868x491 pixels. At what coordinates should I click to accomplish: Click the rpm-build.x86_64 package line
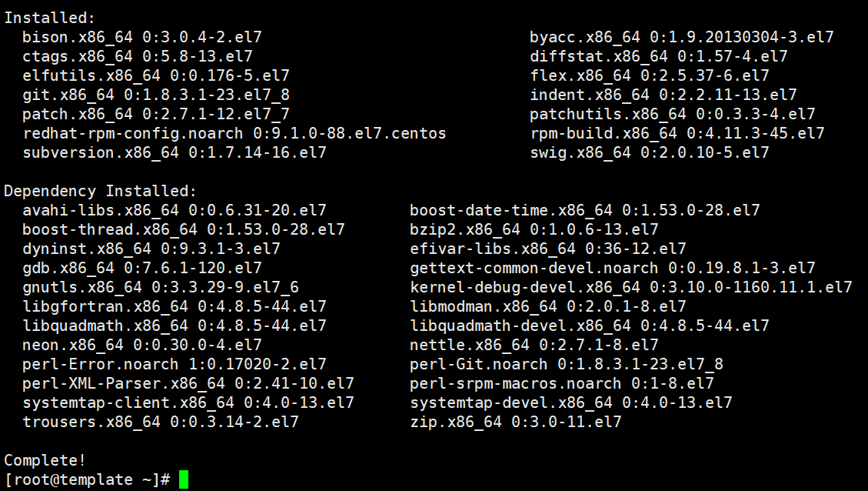[677, 133]
